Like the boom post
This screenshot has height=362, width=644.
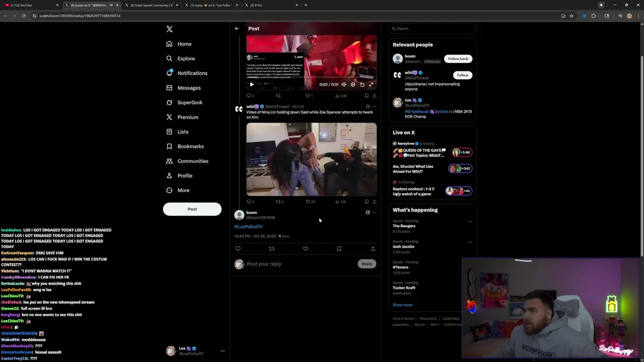(305, 248)
